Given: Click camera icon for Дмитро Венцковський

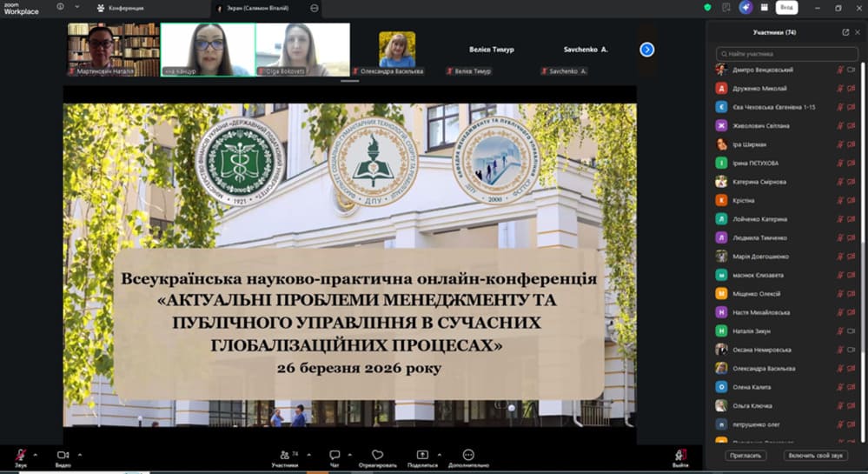Looking at the screenshot, I should (x=851, y=70).
